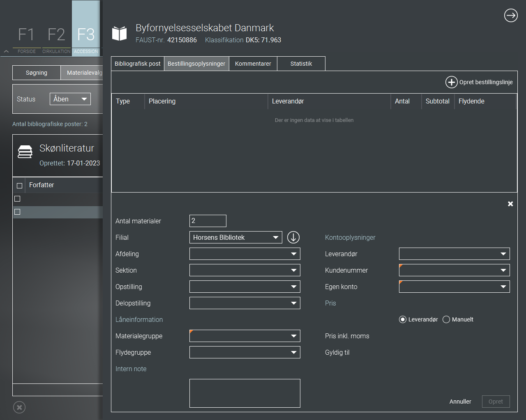Image resolution: width=526 pixels, height=420 pixels.
Task: Close the order line form with X
Action: (x=510, y=204)
